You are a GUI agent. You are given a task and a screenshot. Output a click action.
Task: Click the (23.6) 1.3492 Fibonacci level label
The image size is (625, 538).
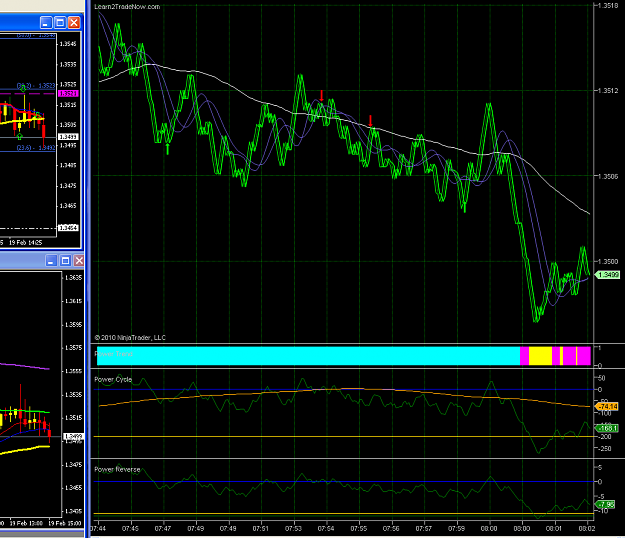click(x=36, y=148)
